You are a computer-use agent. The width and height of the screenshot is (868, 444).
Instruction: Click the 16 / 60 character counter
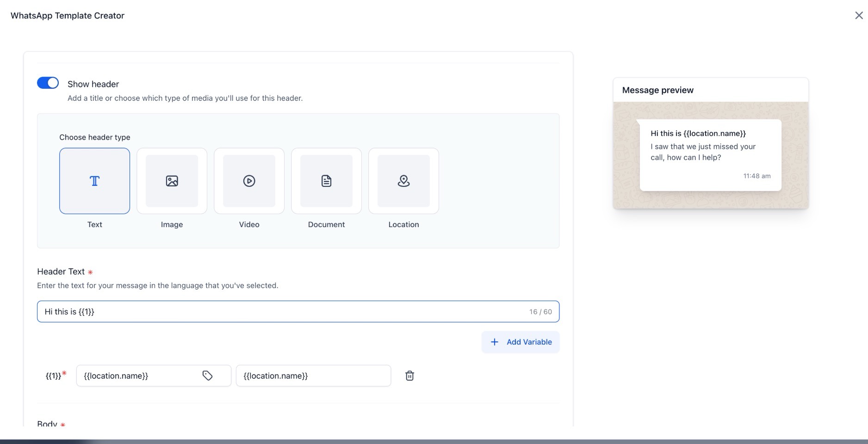click(540, 312)
